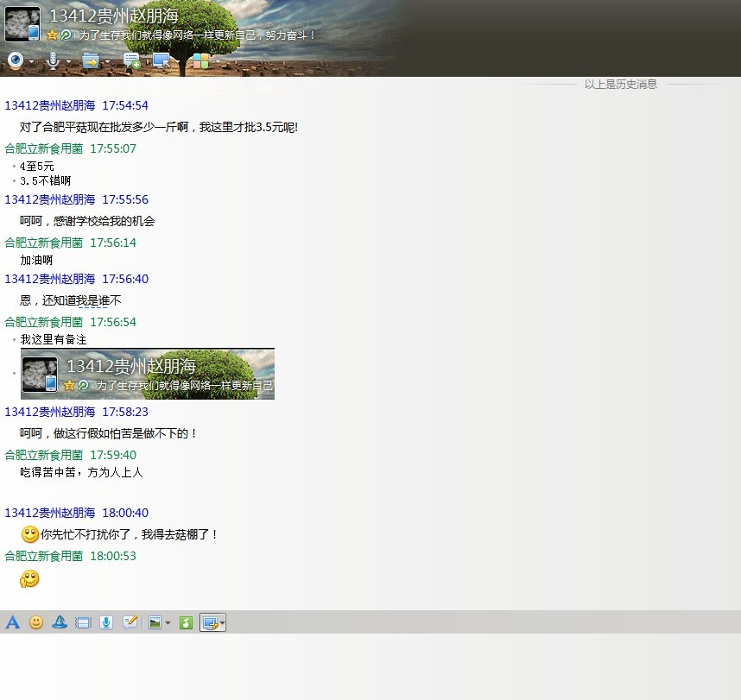Click the message 我这里有备注
This screenshot has height=700, width=741.
tap(54, 339)
